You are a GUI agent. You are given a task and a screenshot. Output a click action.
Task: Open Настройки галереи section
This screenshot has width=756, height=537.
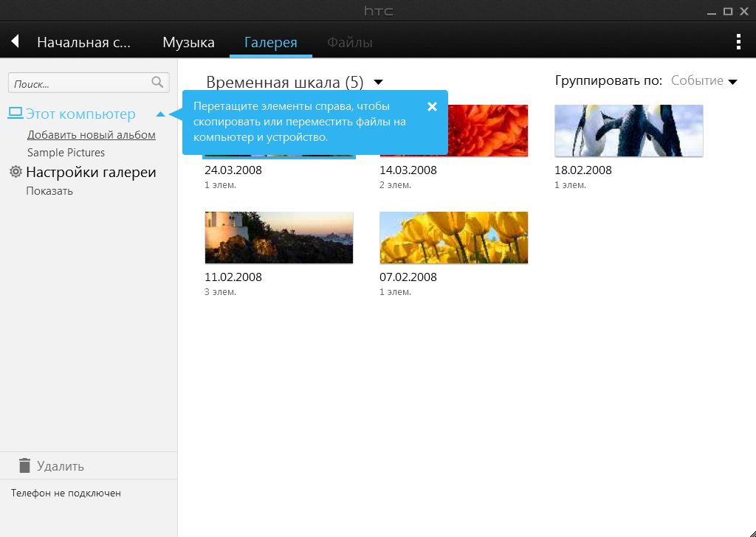pos(91,172)
